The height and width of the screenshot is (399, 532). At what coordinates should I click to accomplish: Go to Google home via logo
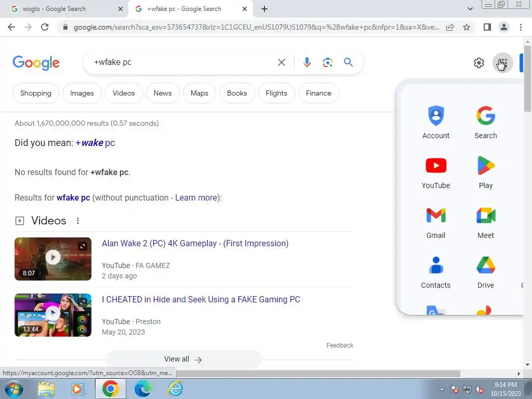[x=36, y=63]
